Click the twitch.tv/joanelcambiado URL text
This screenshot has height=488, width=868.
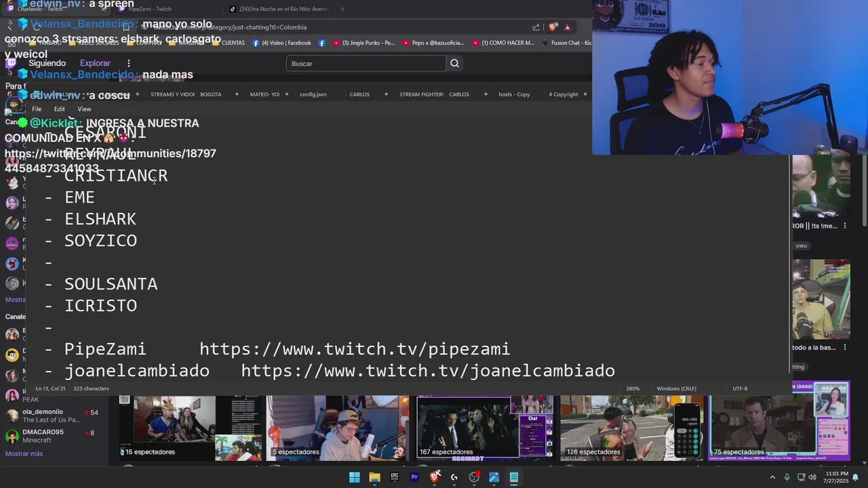pos(428,371)
